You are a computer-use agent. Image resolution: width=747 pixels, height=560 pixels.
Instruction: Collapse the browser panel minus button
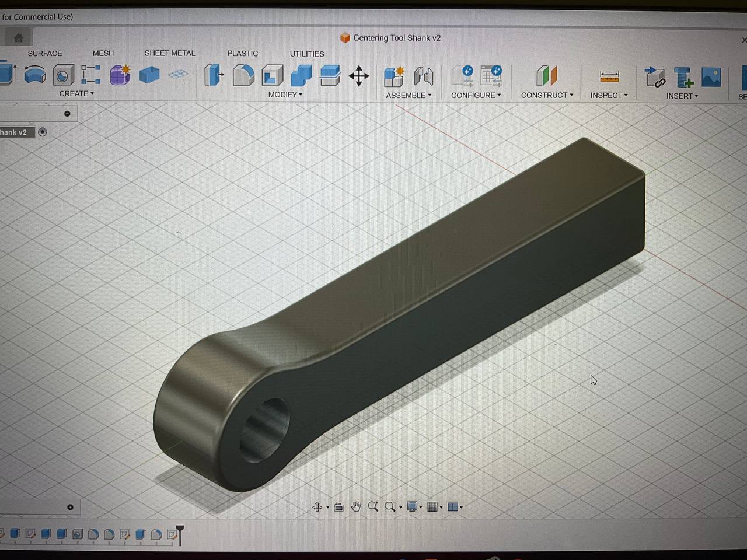pos(67,113)
